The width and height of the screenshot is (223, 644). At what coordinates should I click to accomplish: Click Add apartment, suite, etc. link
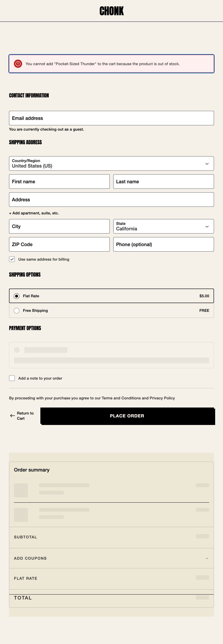(34, 213)
